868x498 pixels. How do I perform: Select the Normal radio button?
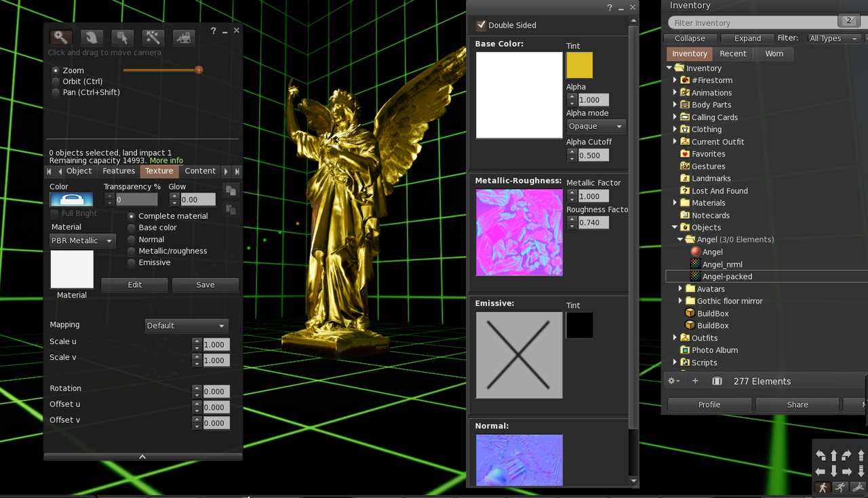132,239
